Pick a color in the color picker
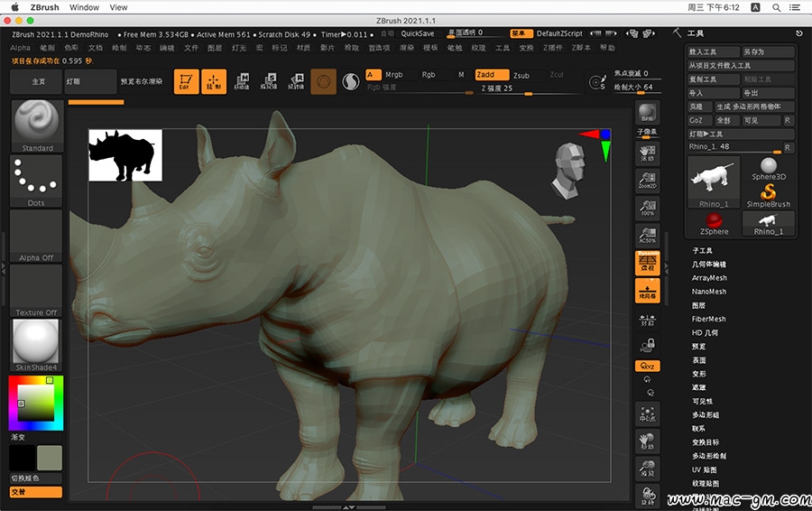 pos(36,403)
